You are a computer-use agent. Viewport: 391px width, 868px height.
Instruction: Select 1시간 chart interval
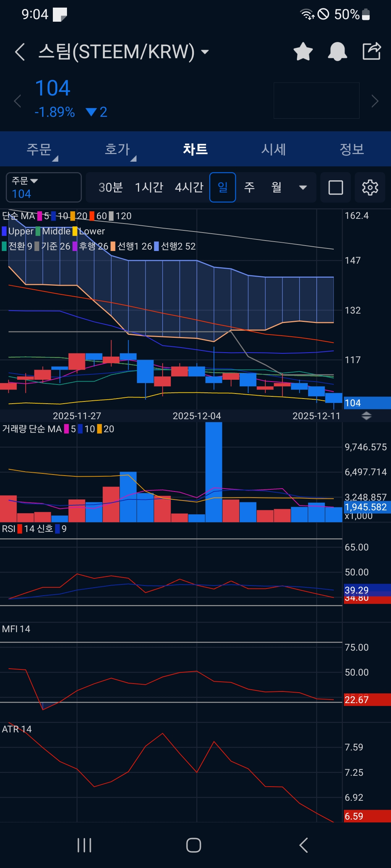click(149, 187)
